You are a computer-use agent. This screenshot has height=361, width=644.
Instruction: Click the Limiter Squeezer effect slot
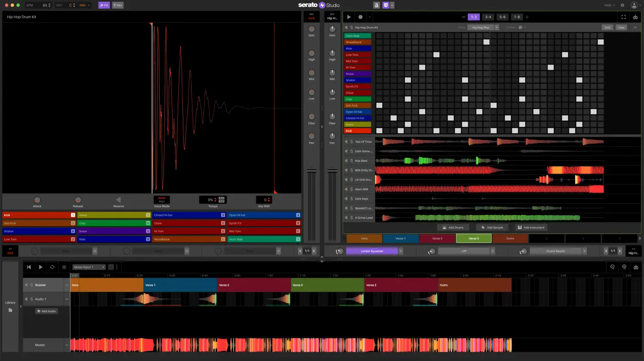372,251
